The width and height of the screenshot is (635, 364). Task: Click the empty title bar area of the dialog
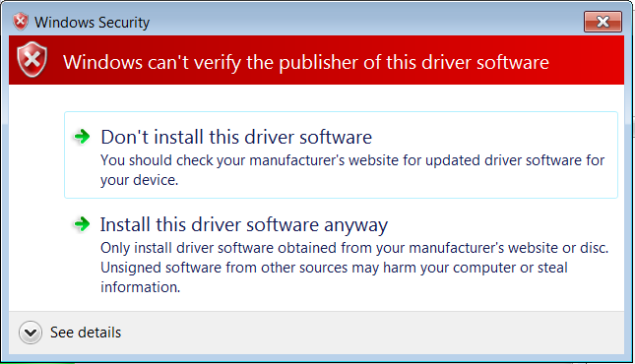(x=364, y=22)
